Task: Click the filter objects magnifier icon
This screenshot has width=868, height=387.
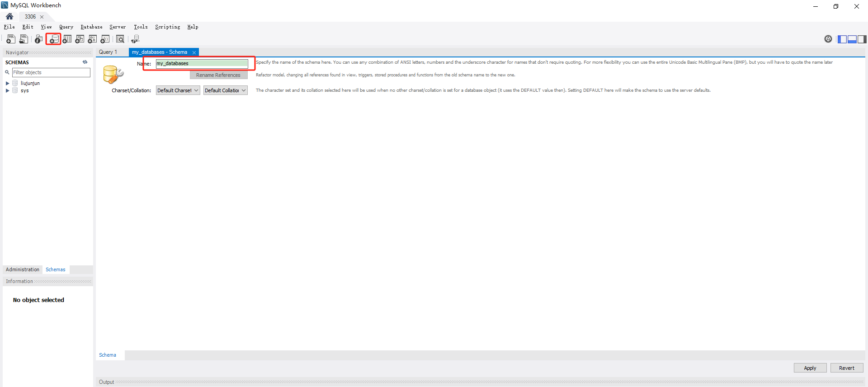Action: 7,72
